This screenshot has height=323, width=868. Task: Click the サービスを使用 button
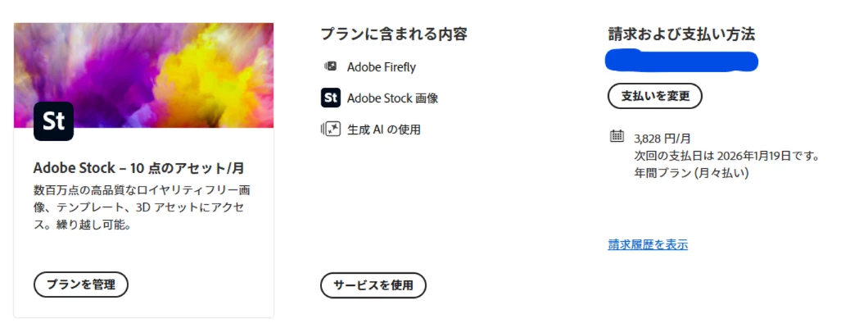[x=373, y=285]
